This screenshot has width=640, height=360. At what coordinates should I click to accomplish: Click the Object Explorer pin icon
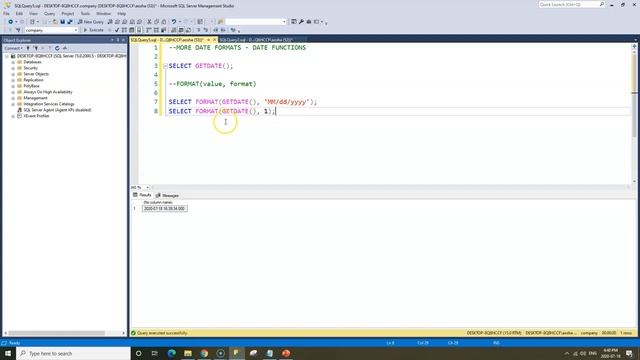[118, 40]
